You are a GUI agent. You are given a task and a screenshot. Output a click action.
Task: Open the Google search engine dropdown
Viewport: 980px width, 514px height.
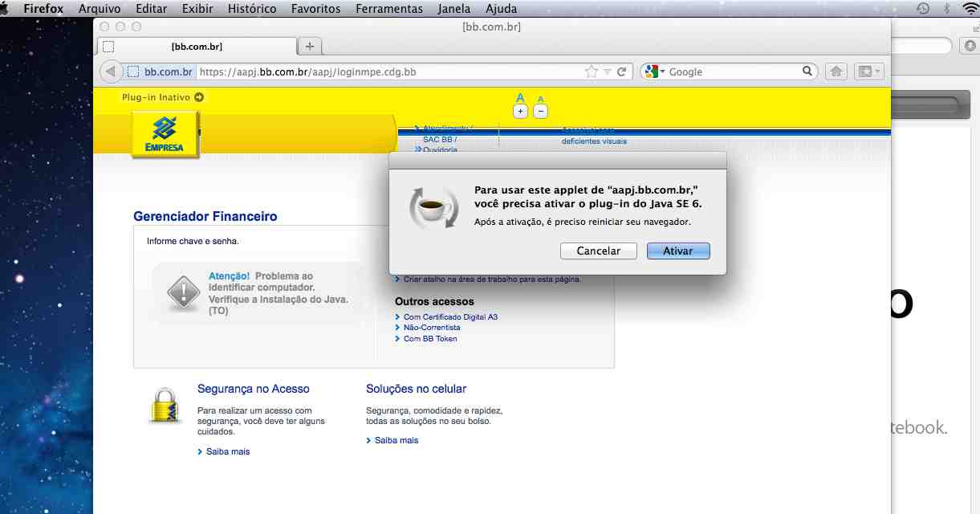click(x=654, y=71)
